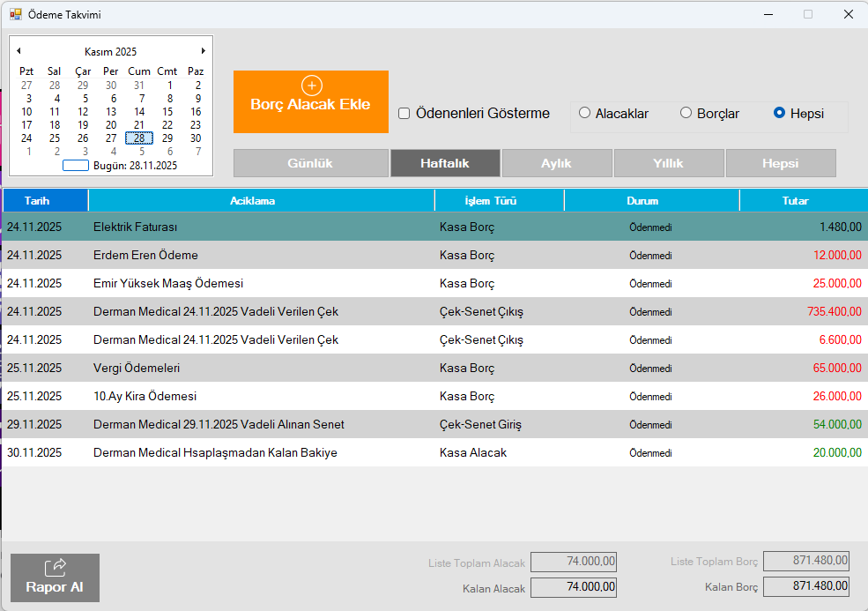Select the Alacaklar radio button
Image resolution: width=868 pixels, height=611 pixels.
[x=584, y=113]
